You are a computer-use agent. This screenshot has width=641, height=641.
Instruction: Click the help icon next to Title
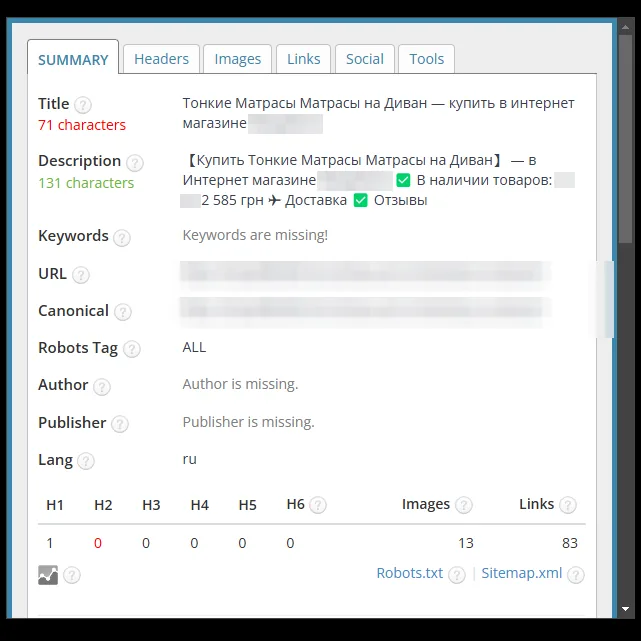coord(83,105)
